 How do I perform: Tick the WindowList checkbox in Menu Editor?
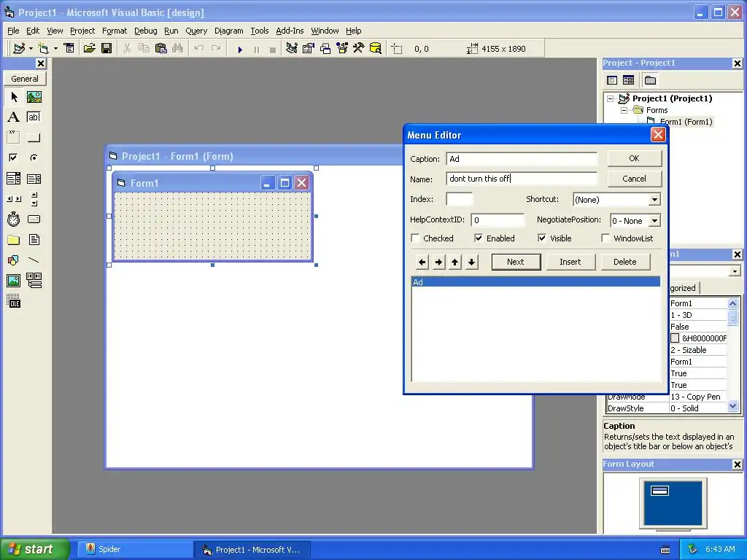click(605, 238)
